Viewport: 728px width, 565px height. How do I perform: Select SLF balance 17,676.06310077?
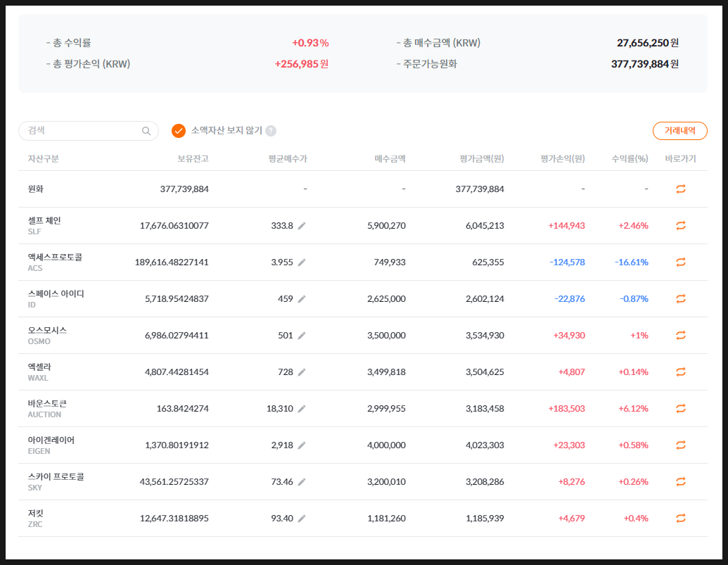pyautogui.click(x=174, y=226)
